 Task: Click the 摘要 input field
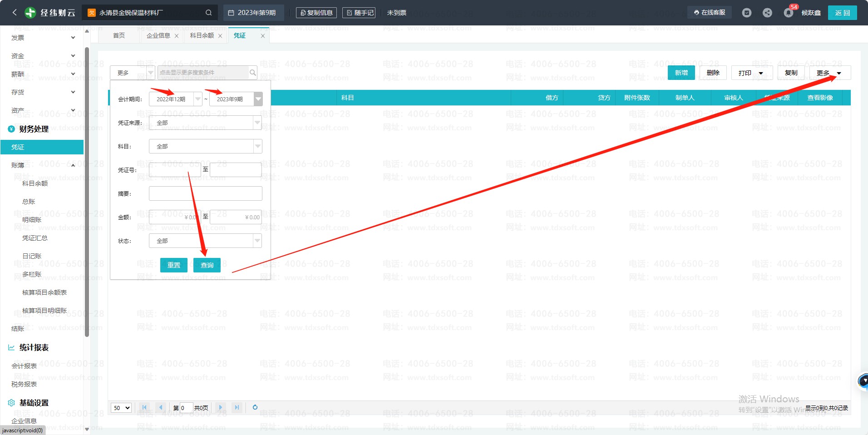[x=205, y=193]
